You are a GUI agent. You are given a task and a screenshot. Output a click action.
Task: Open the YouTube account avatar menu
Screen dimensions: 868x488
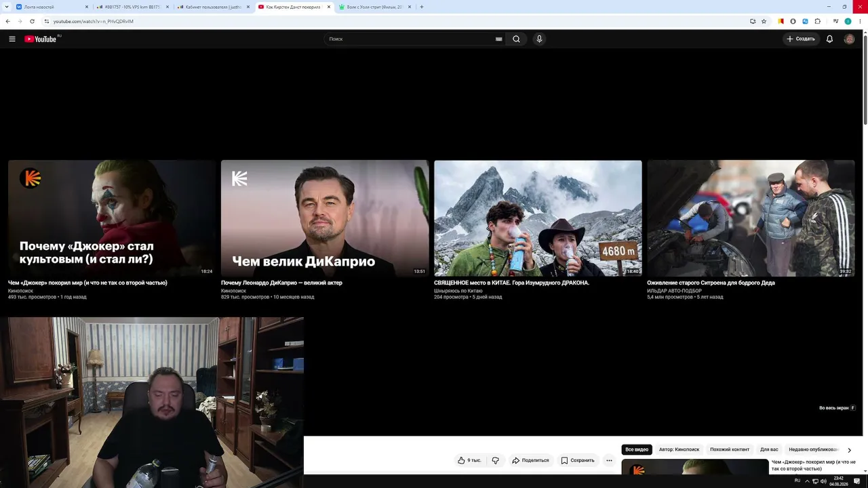(849, 39)
